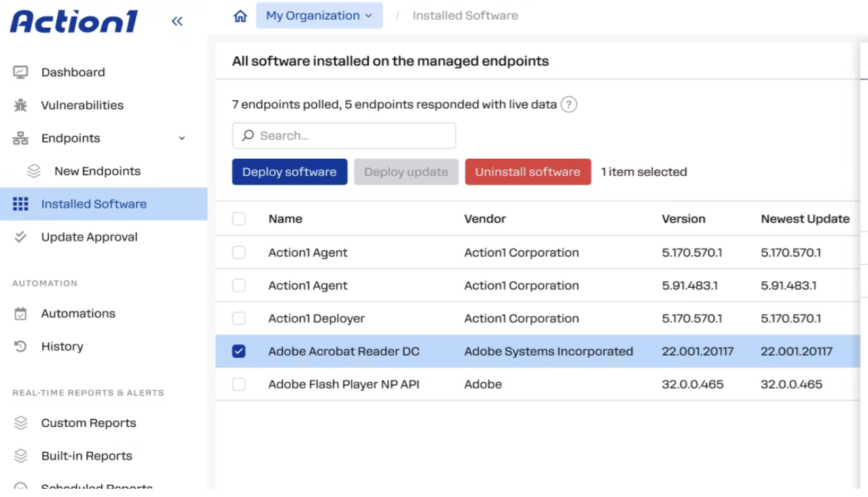This screenshot has height=497, width=868.
Task: Click the Adobe Flash Player NP API name
Action: [x=344, y=384]
